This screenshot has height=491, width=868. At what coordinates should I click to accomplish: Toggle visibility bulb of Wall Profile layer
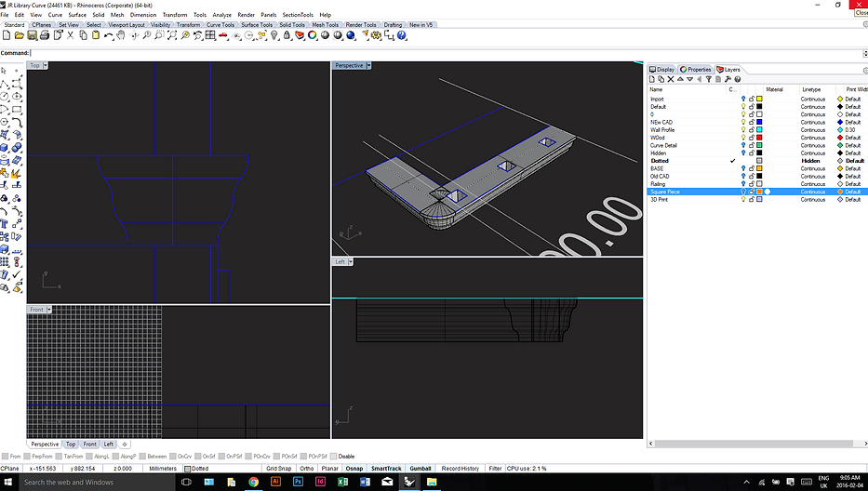743,130
